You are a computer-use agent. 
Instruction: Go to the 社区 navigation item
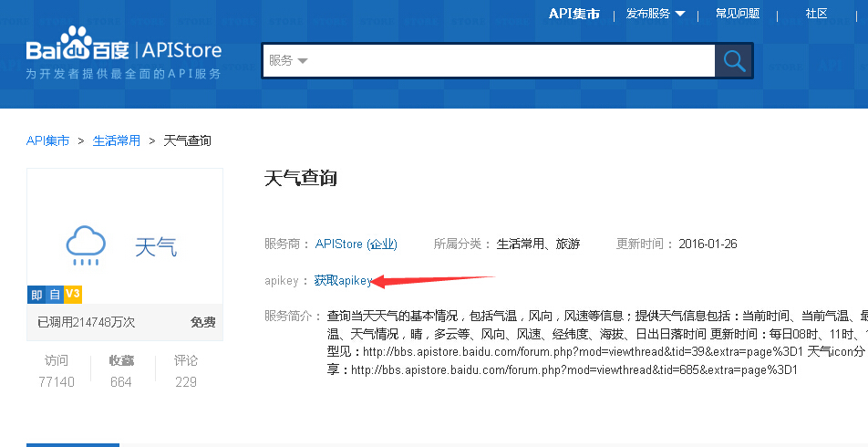coord(816,14)
